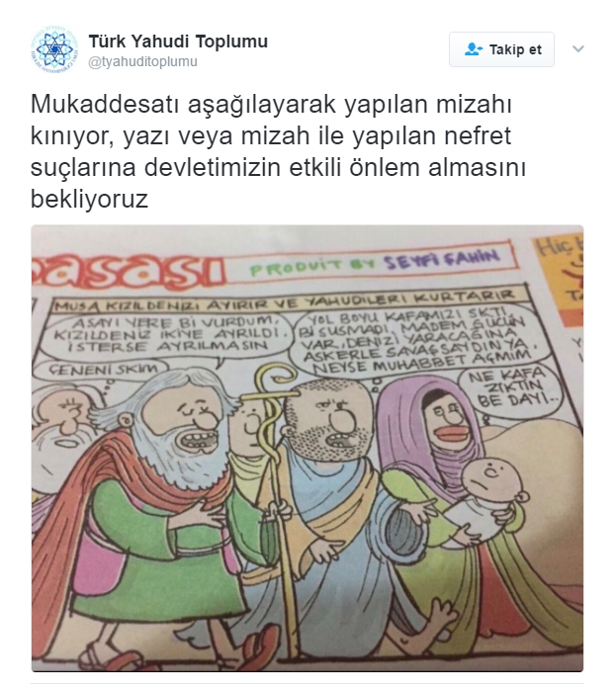Open the Türk Yahudi Toplumu display name

coord(178,42)
